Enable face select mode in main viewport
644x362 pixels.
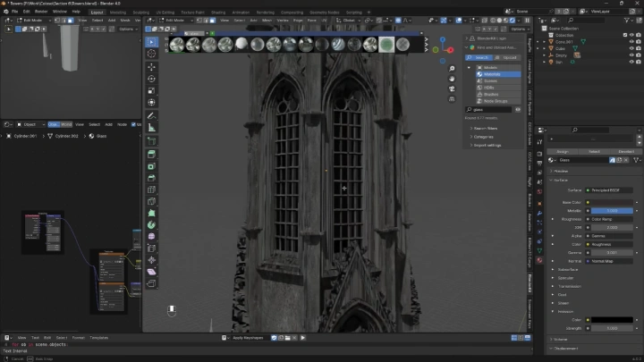point(212,20)
